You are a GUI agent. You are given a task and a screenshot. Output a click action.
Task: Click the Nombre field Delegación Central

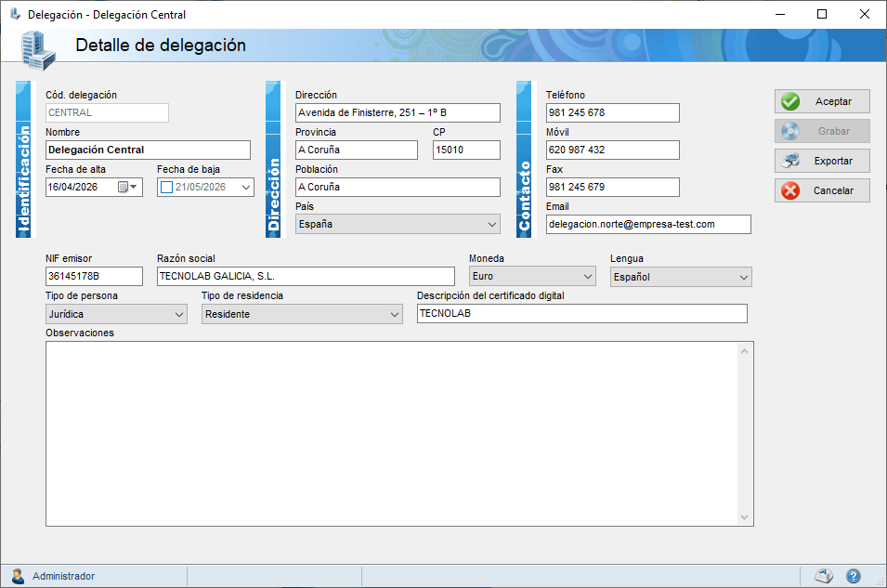(149, 150)
